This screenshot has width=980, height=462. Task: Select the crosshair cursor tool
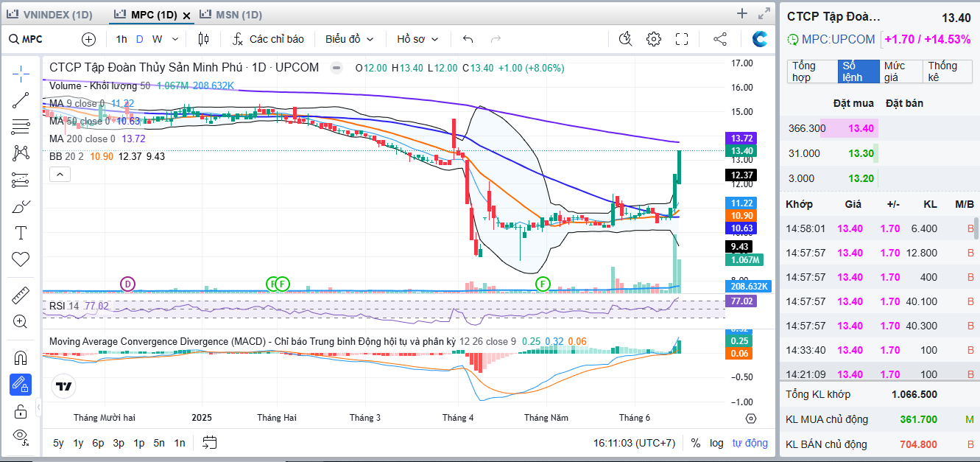click(x=21, y=72)
